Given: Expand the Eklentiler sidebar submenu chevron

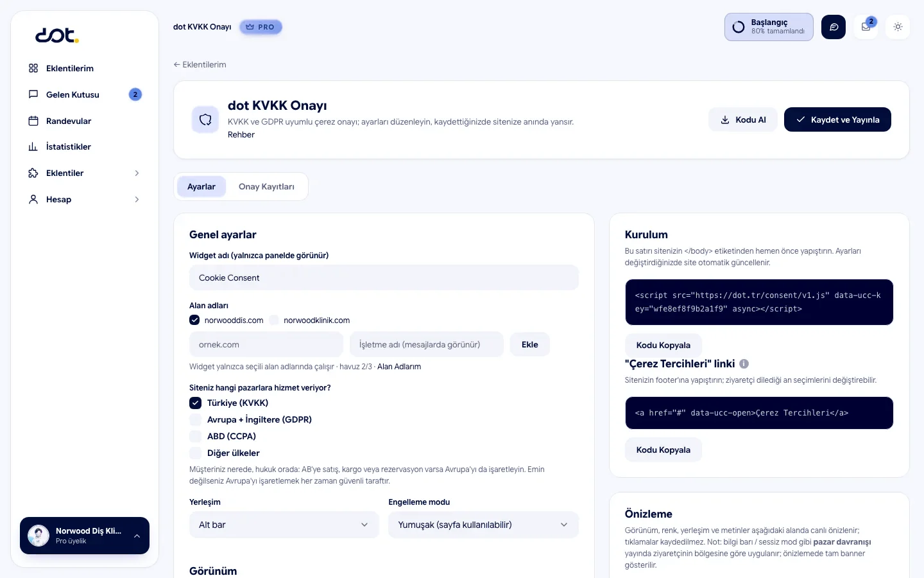Looking at the screenshot, I should 137,173.
